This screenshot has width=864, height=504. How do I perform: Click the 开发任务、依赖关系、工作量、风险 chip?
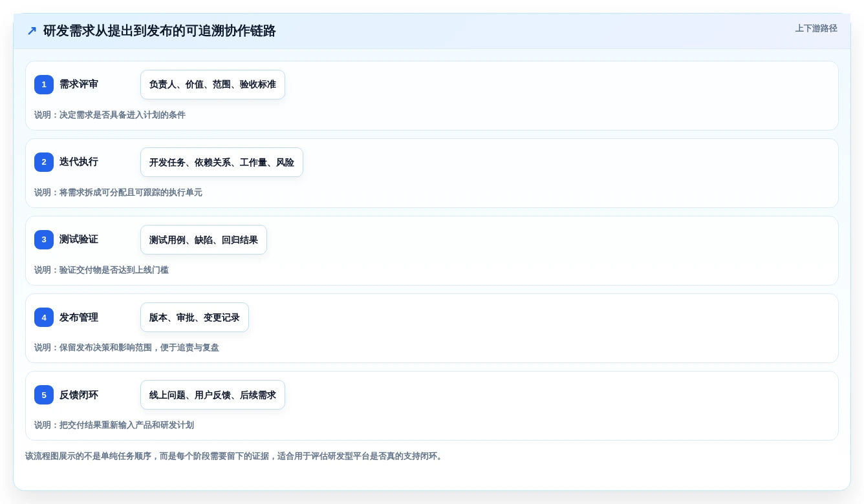[x=222, y=162]
